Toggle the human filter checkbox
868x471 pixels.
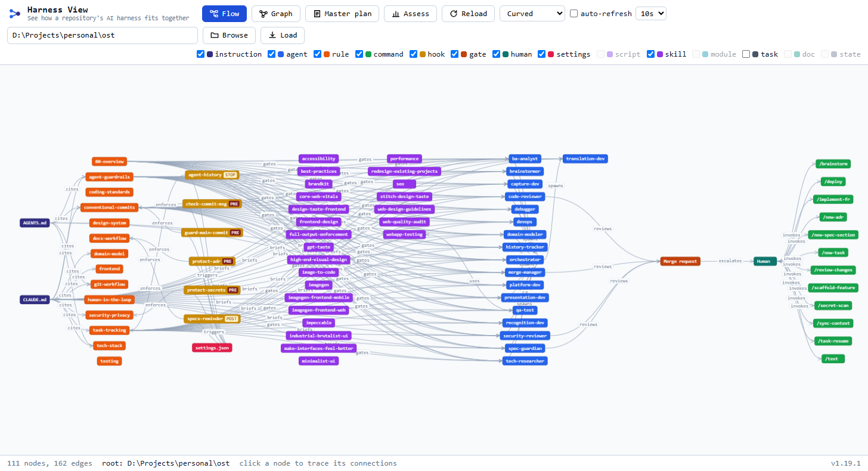(x=497, y=54)
